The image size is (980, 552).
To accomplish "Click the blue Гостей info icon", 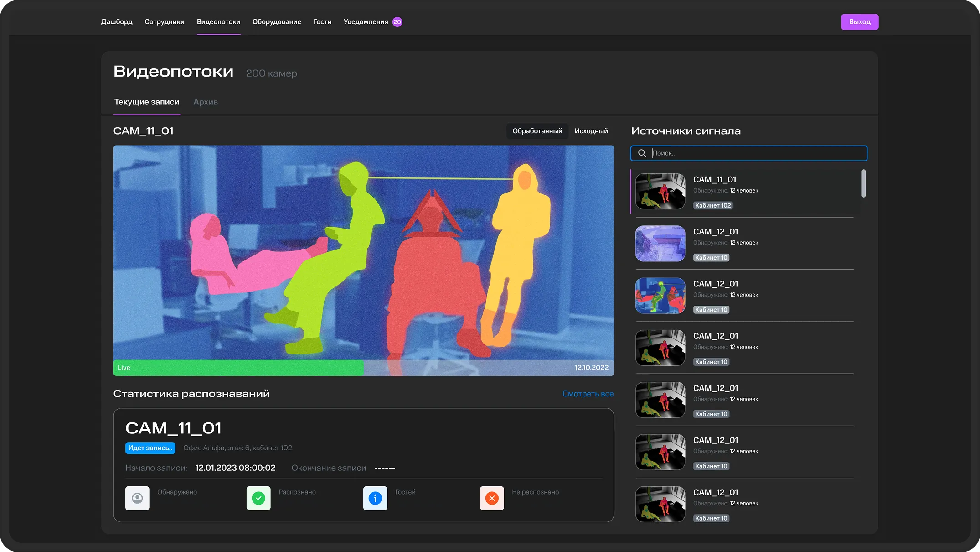I will pos(375,498).
